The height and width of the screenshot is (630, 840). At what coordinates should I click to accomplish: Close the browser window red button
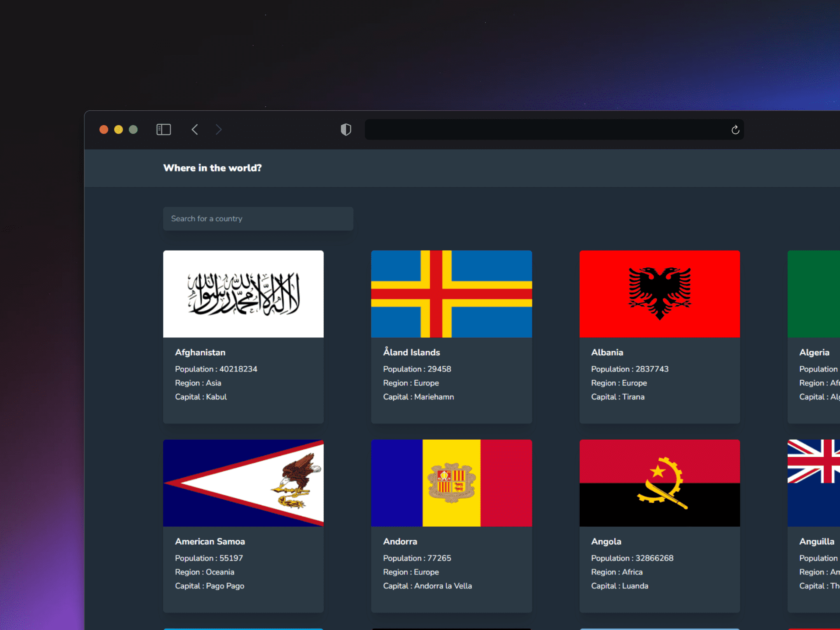coord(104,129)
